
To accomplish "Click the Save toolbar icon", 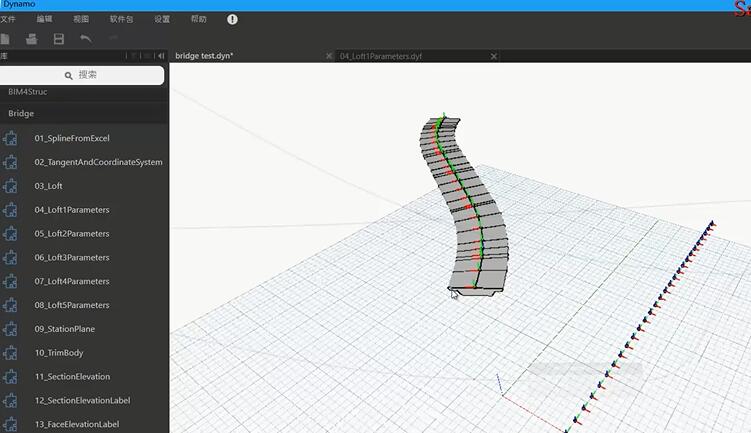I will coord(59,38).
